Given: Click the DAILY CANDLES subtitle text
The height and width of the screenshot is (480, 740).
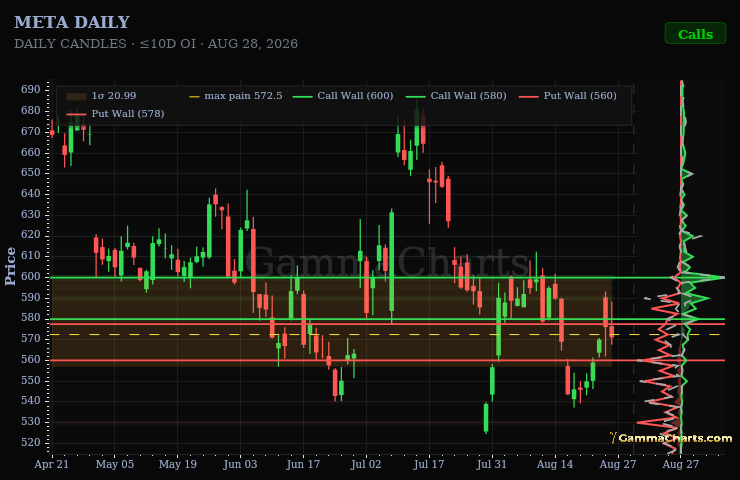Looking at the screenshot, I should (156, 44).
